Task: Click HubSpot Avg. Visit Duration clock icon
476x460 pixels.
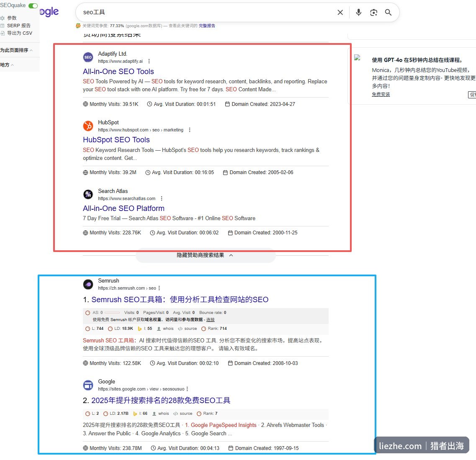Action: tap(148, 172)
